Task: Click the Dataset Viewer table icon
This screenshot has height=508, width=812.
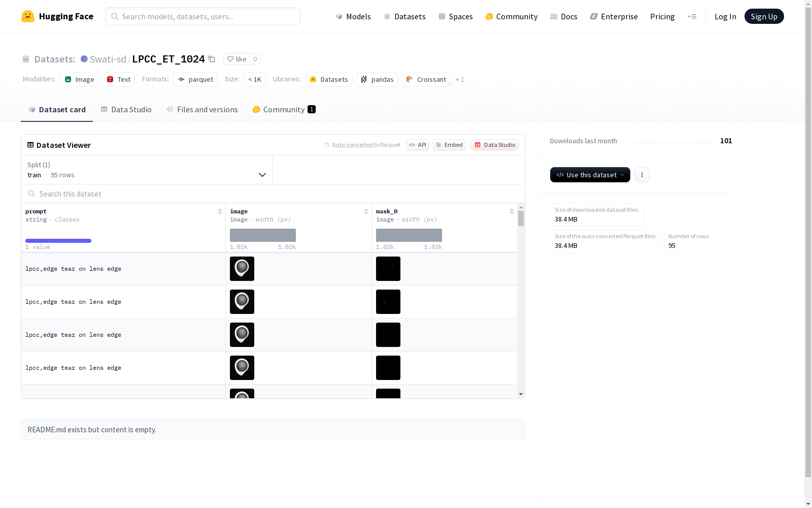Action: [x=30, y=145]
